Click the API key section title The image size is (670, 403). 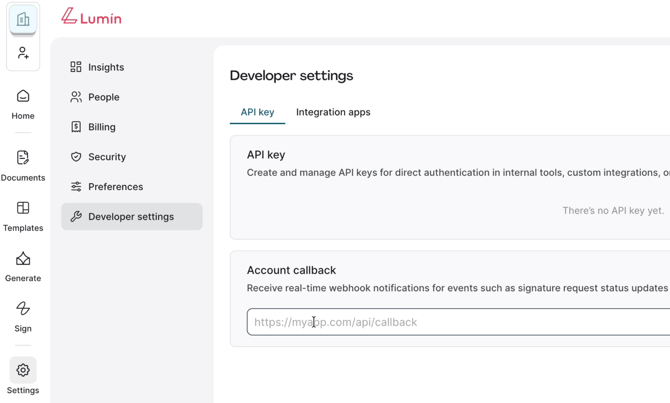click(266, 155)
